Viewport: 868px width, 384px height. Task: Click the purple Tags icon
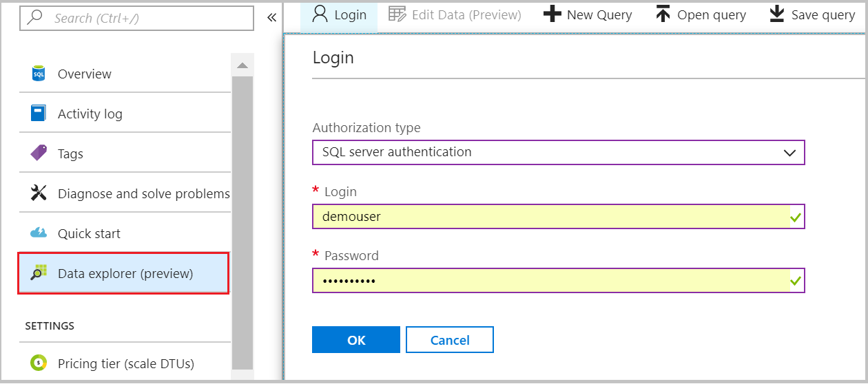[39, 153]
